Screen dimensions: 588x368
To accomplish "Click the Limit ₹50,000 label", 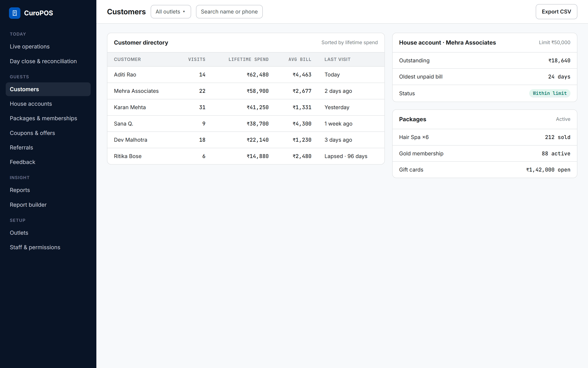I will pyautogui.click(x=555, y=43).
